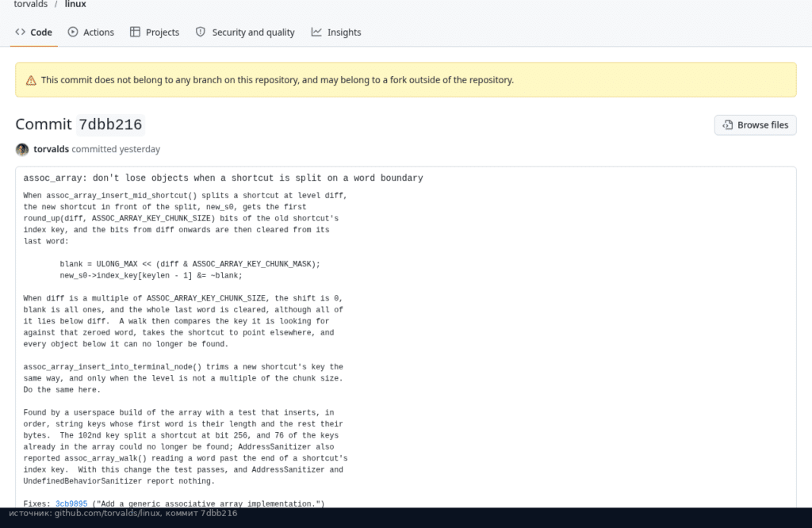Click the Actions play-circle icon
Screen dimensions: 812x528
(73, 32)
